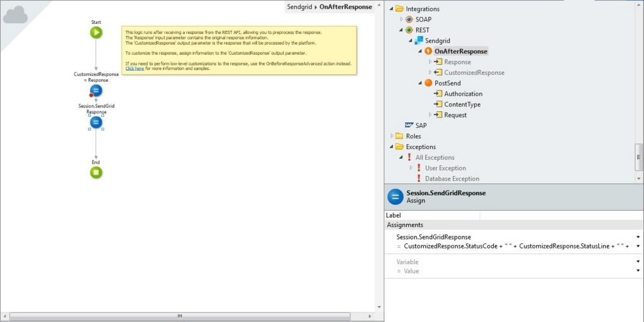Click OnAfterResponse in the breadcrumb

pyautogui.click(x=345, y=6)
